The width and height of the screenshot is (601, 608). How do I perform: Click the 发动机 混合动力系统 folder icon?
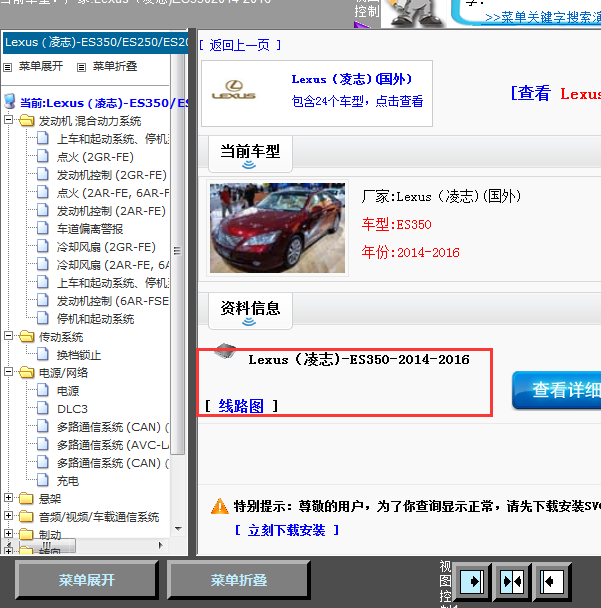[x=26, y=121]
